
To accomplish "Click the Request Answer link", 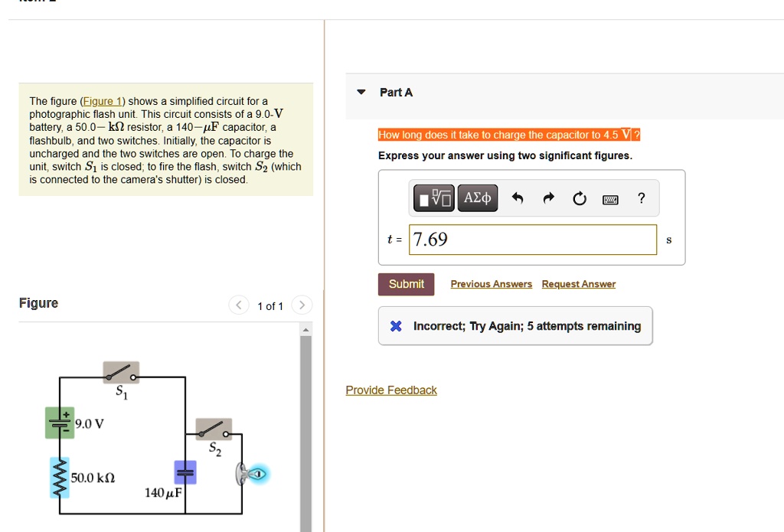I will (578, 283).
